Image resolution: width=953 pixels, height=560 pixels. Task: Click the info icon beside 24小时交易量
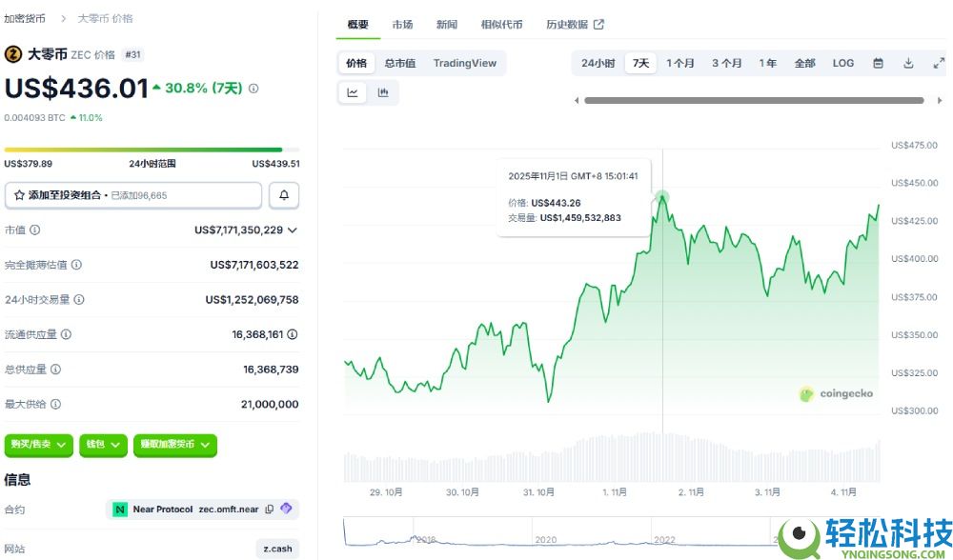point(79,299)
